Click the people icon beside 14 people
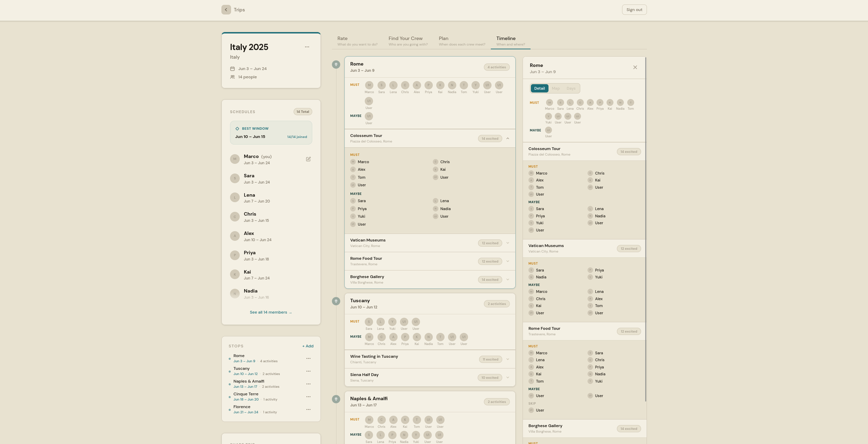Image resolution: width=868 pixels, height=444 pixels. 232,77
